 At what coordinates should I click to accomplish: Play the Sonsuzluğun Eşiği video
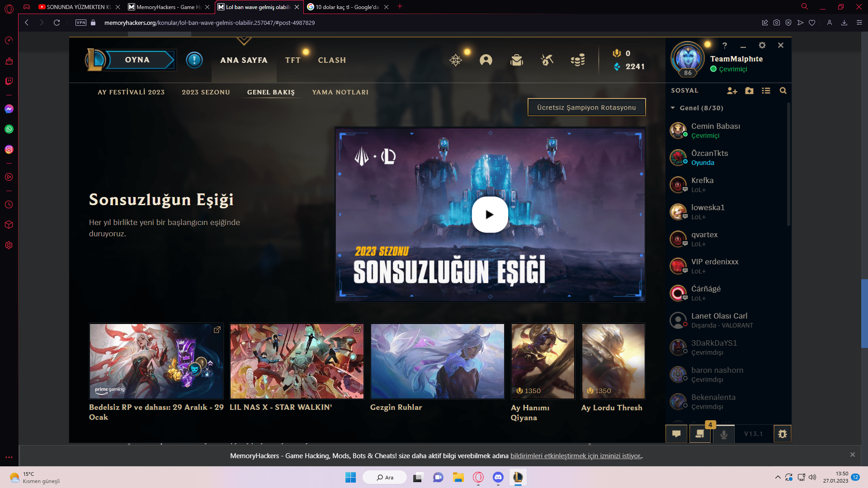pyautogui.click(x=490, y=215)
